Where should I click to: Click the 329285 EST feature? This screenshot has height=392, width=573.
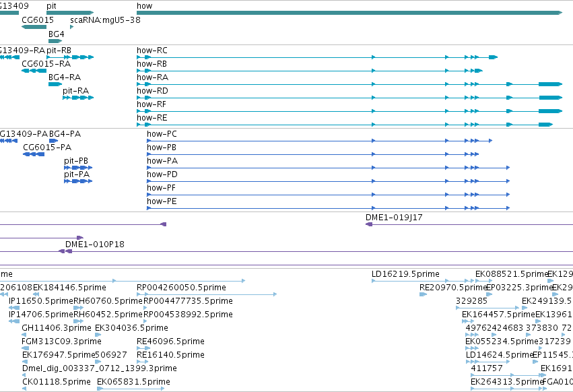pos(487,308)
